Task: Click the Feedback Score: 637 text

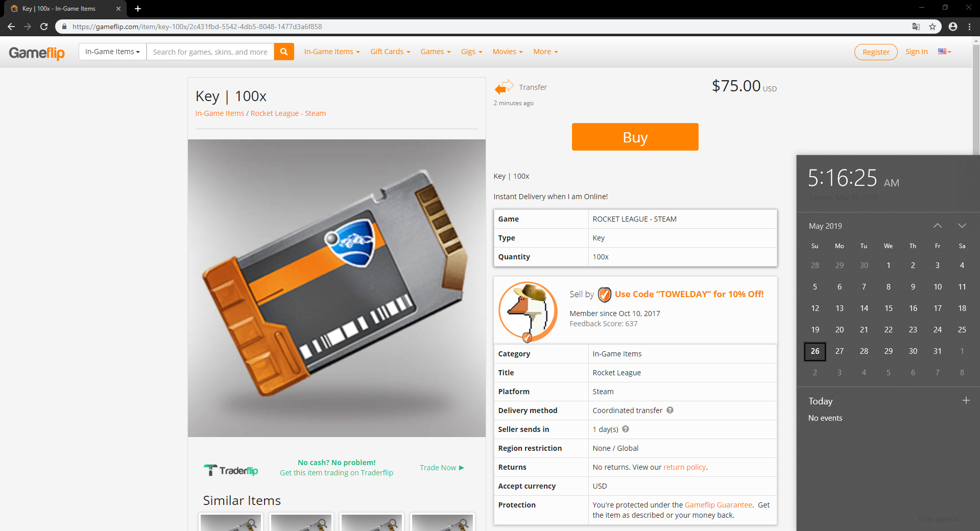Action: tap(603, 323)
